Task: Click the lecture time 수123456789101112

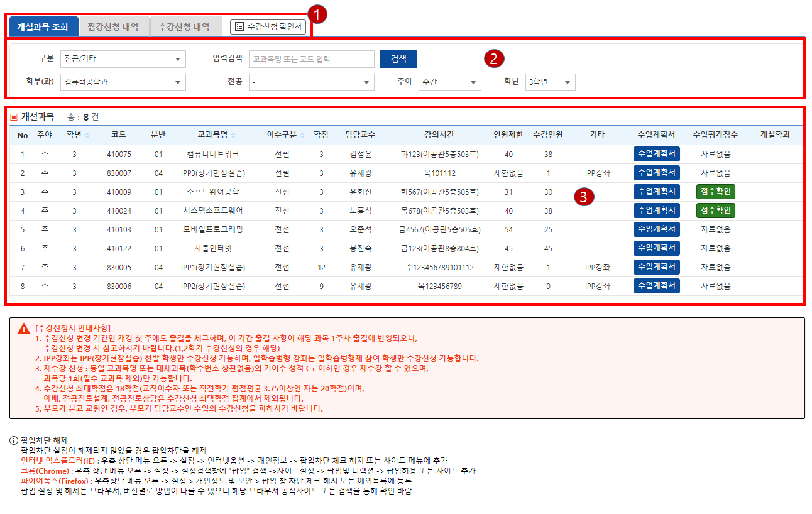Action: tap(439, 267)
